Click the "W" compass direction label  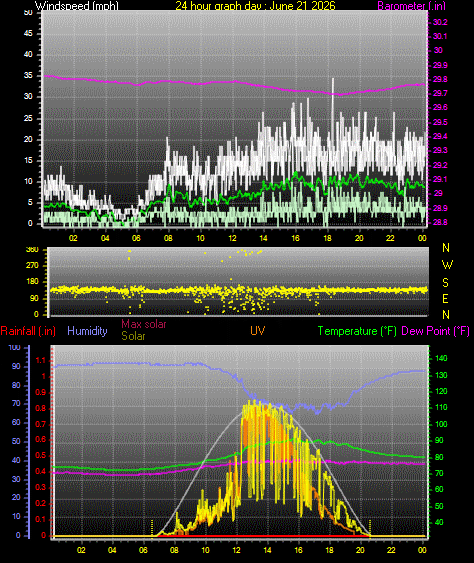[447, 265]
